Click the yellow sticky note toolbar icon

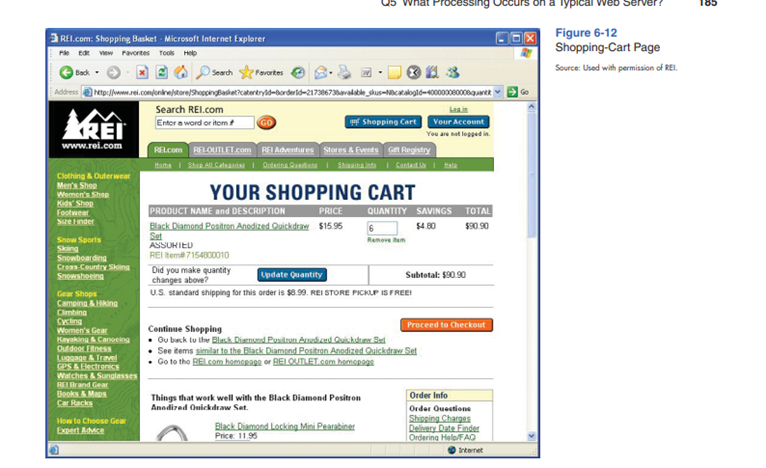click(394, 73)
